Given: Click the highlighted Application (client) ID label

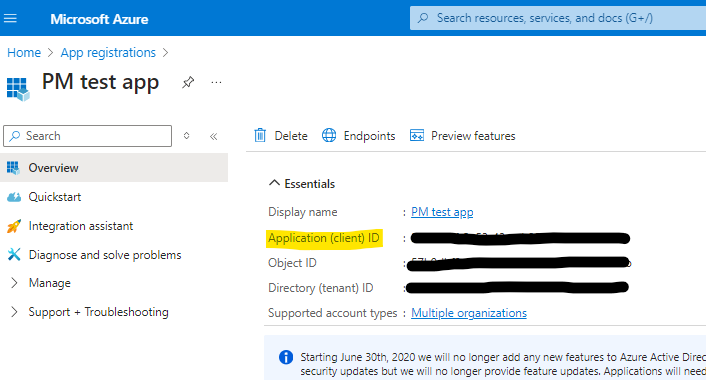Looking at the screenshot, I should point(324,238).
